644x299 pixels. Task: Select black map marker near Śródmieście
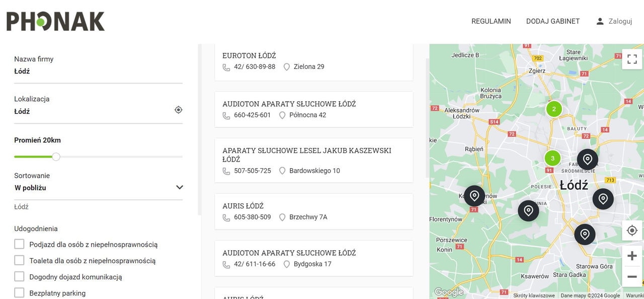coord(587,160)
